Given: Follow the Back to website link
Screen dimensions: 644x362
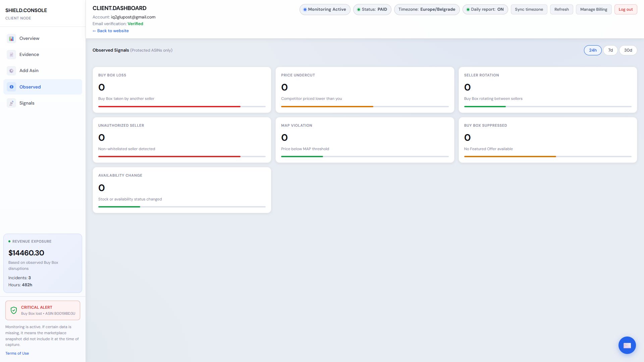Looking at the screenshot, I should [x=111, y=31].
